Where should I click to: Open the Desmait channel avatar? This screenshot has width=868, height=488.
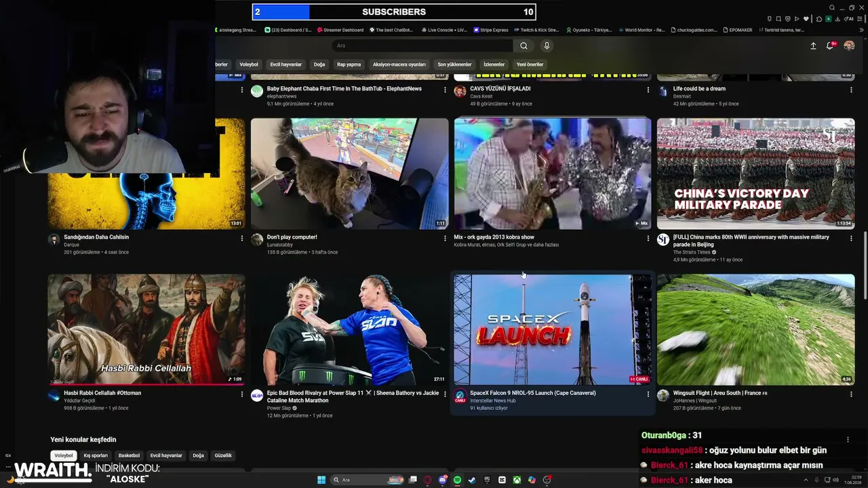coord(663,91)
